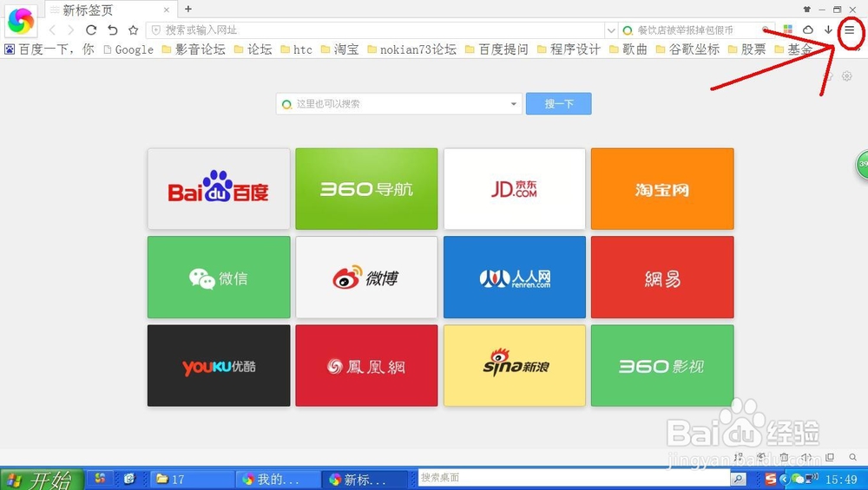Open the 鳳凰網 tile

click(366, 366)
